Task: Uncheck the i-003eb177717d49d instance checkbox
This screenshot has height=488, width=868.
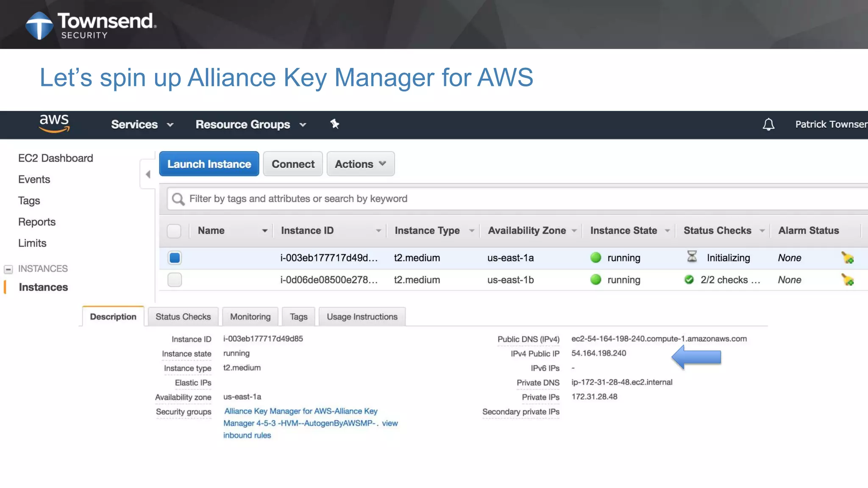Action: [x=175, y=258]
